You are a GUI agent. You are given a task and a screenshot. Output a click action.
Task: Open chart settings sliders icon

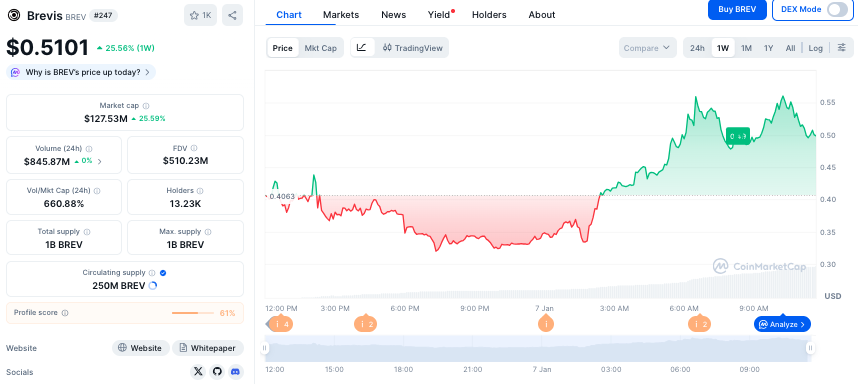click(842, 48)
